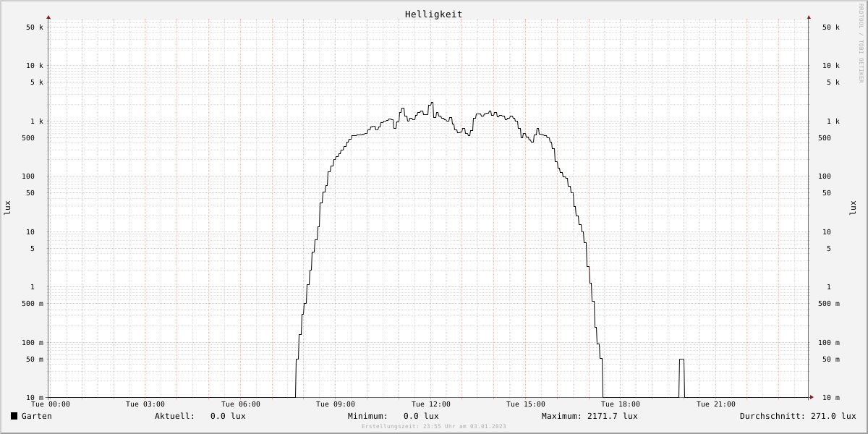
Task: Click the chart title "Helligkeit"
Action: point(433,14)
